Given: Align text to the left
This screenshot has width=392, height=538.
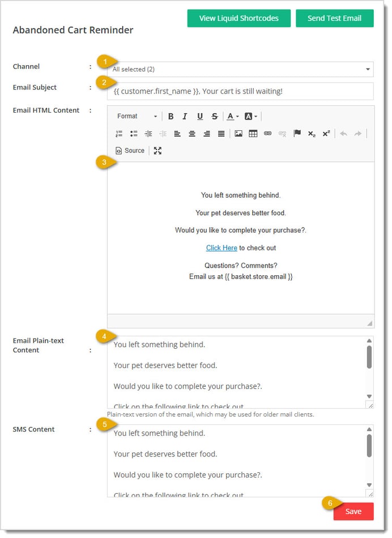Looking at the screenshot, I should [177, 134].
